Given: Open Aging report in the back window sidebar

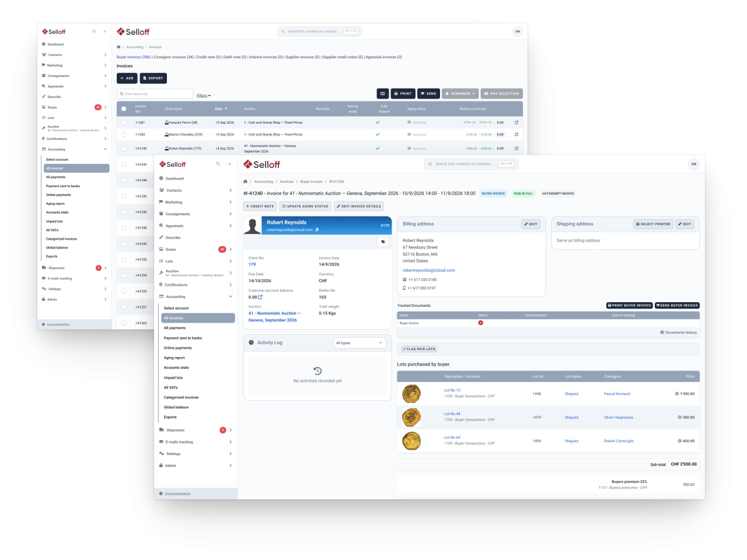Looking at the screenshot, I should 55,204.
